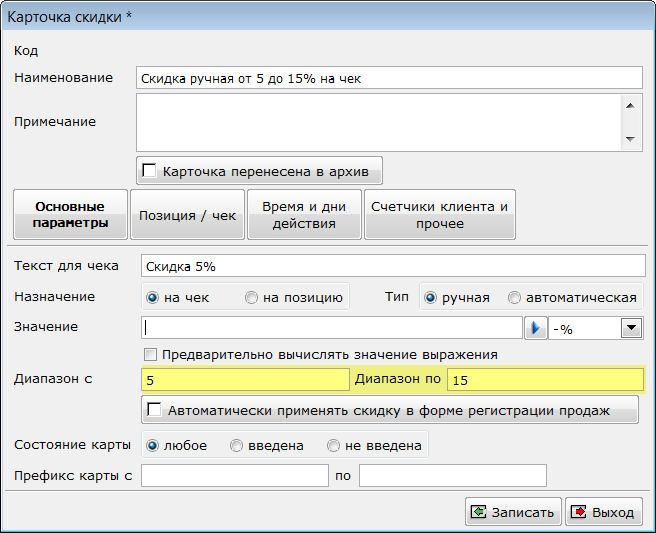Click the blue arrow button beside Значение
Viewport: 656px width, 533px height.
[536, 328]
